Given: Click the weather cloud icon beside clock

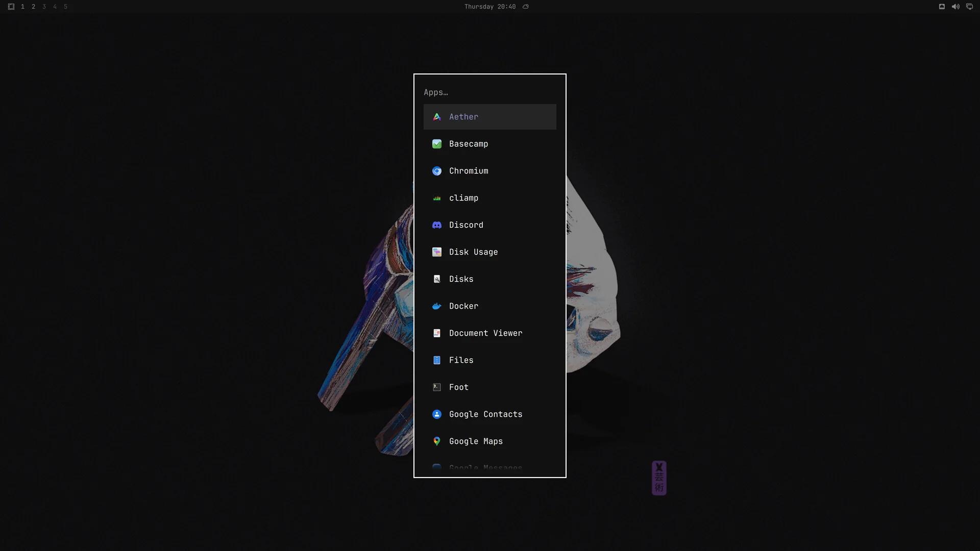Looking at the screenshot, I should point(526,7).
